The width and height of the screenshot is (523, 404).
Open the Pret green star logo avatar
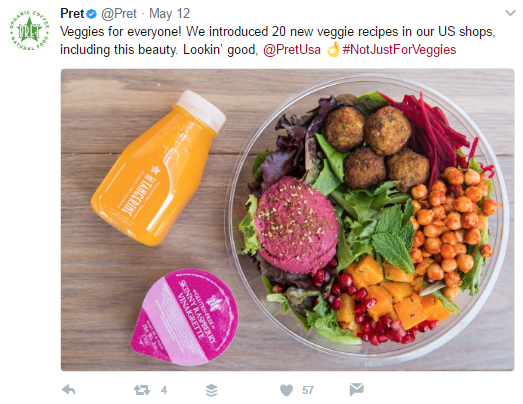pyautogui.click(x=29, y=31)
